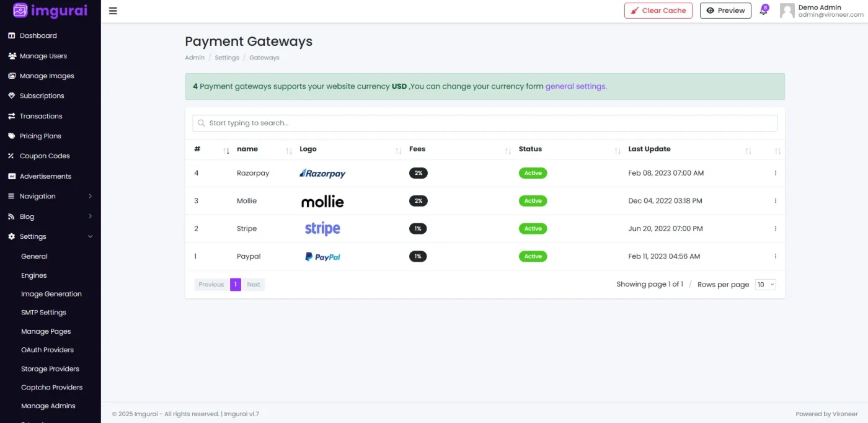
Task: Click Razorpay Active status badge
Action: pyautogui.click(x=533, y=173)
